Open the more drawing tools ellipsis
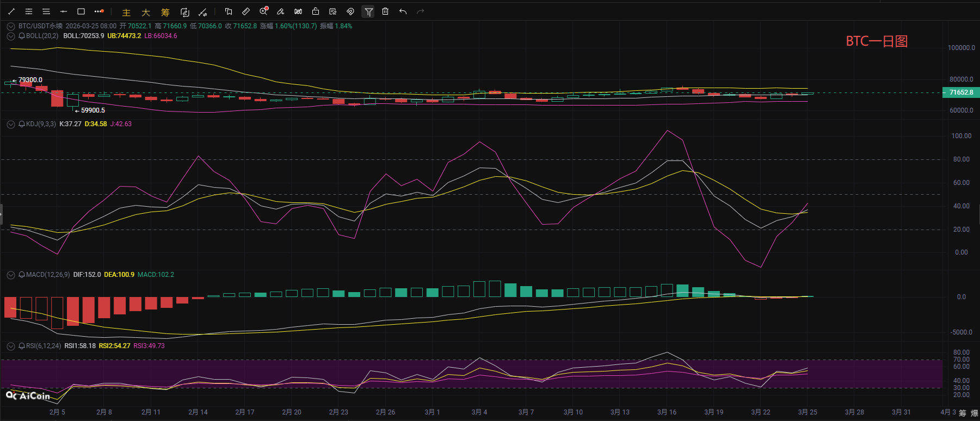The height and width of the screenshot is (421, 980). (x=98, y=11)
